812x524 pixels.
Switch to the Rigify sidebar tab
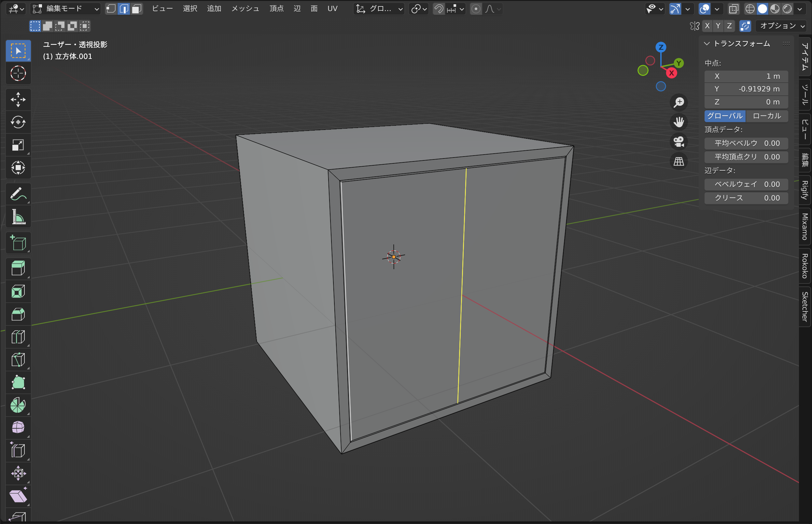coord(805,190)
